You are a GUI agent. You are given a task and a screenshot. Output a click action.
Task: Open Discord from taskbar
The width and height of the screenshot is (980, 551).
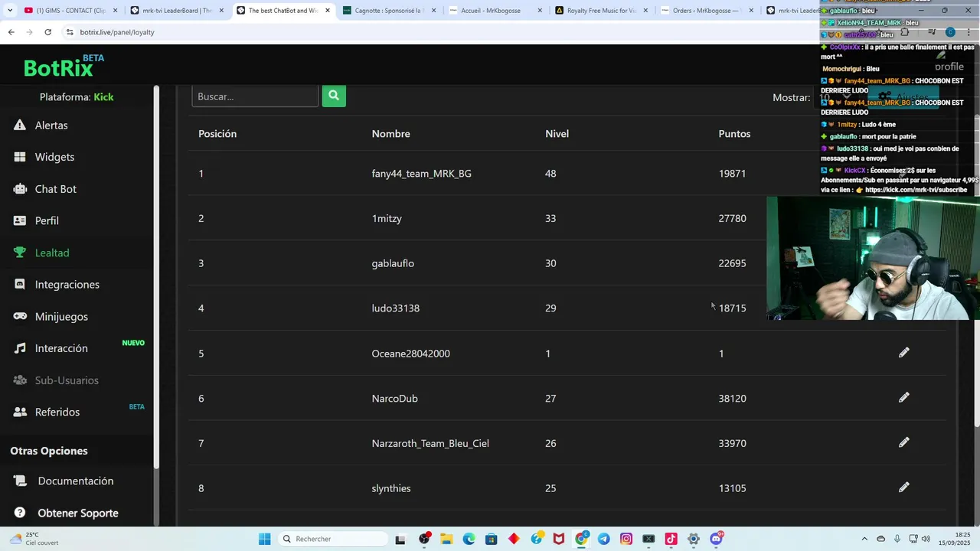pyautogui.click(x=716, y=539)
